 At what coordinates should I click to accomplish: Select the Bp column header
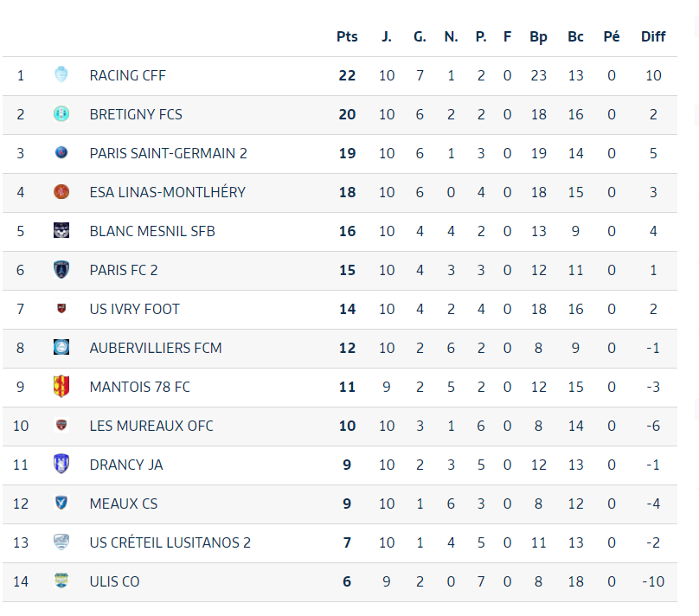click(x=538, y=36)
